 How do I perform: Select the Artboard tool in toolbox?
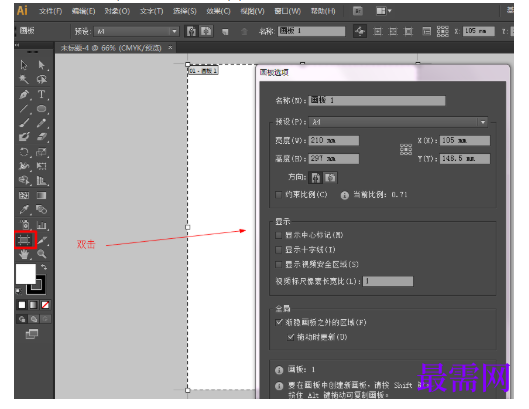(24, 240)
